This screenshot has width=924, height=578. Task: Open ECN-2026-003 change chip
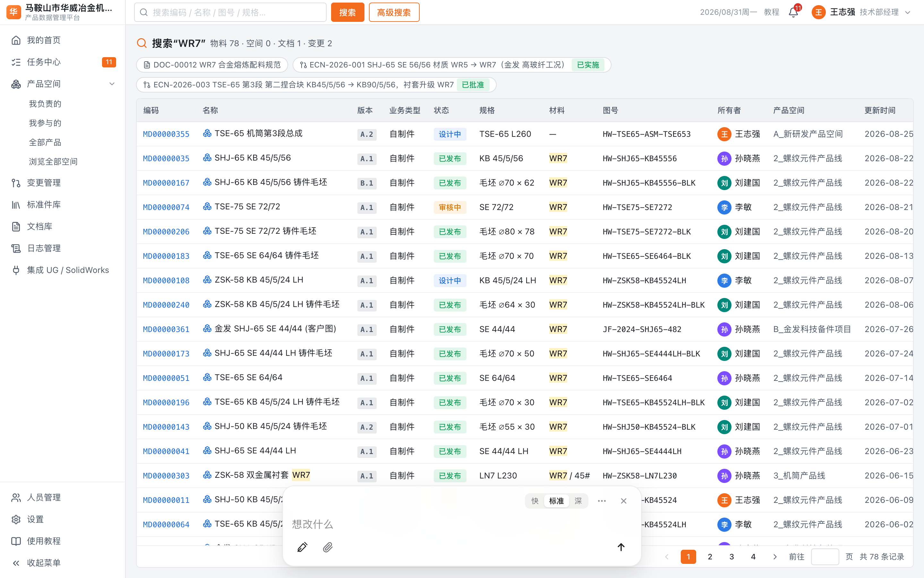[316, 85]
